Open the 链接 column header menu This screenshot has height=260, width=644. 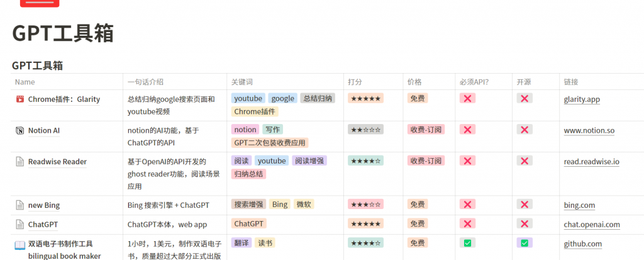pos(571,82)
